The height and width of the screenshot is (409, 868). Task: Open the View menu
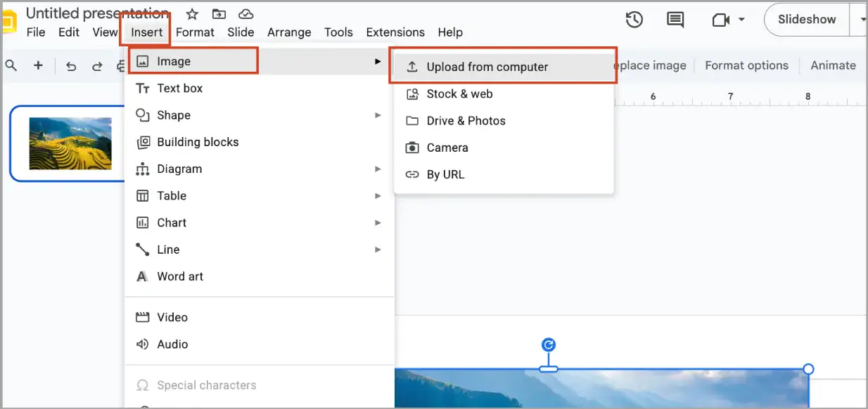click(x=105, y=32)
